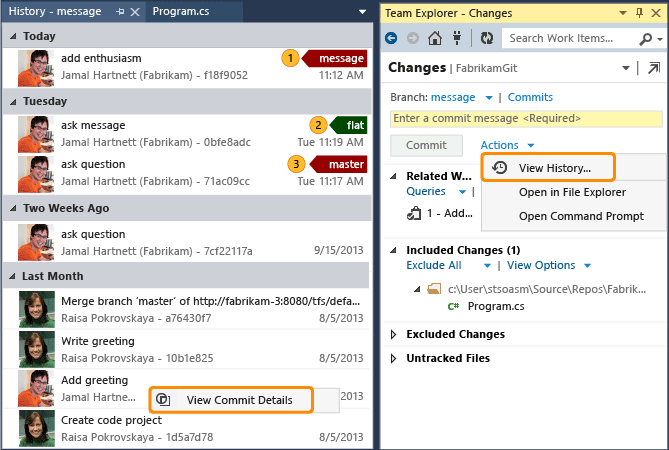Click the Exclude All link

434,266
